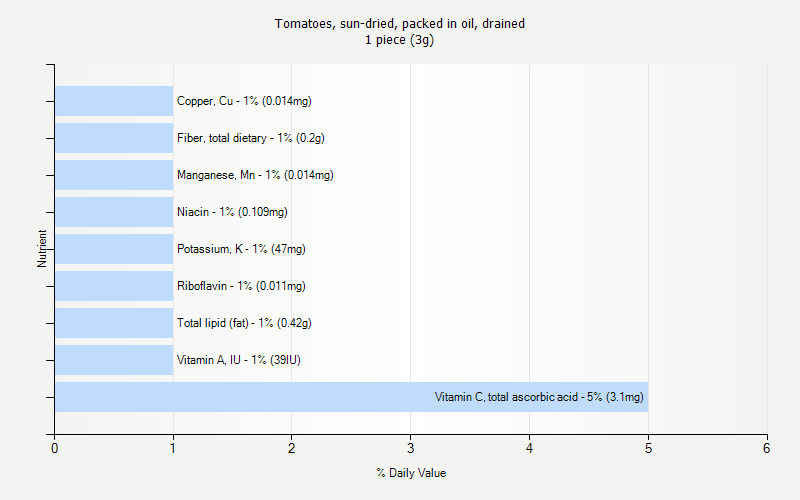Click the Manganese, Mn bar
This screenshot has width=800, height=500.
(x=114, y=175)
